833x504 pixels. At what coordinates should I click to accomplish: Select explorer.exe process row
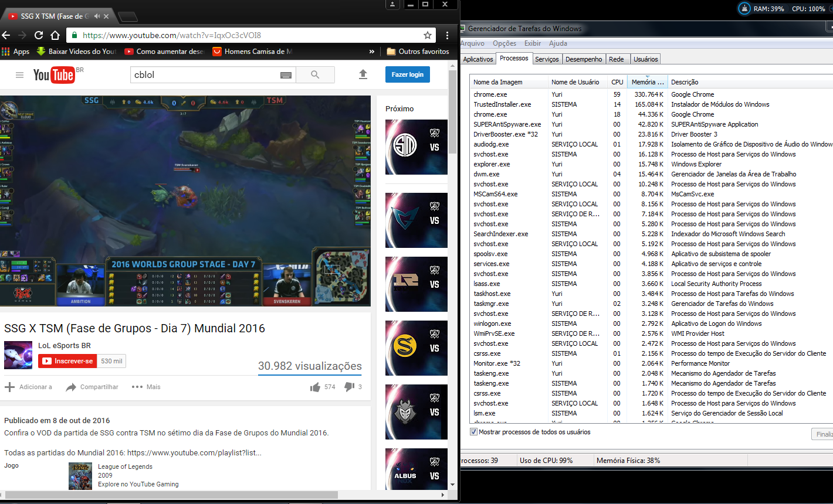(x=651, y=164)
